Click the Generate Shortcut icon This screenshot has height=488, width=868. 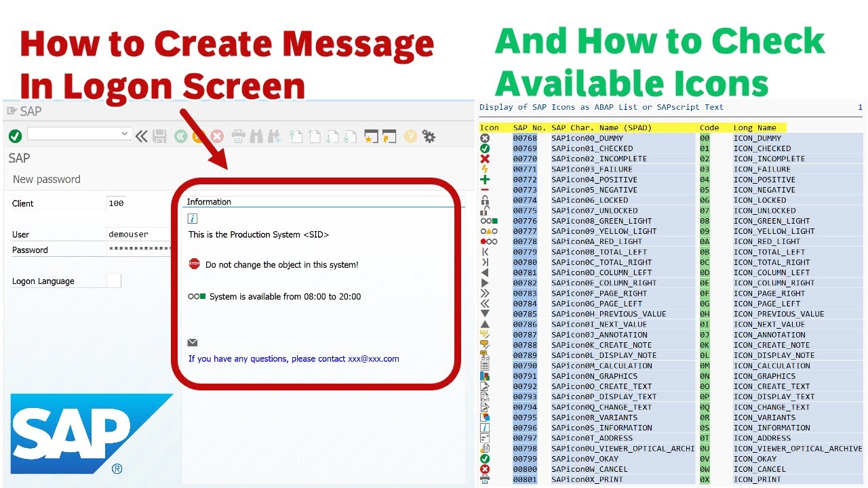[389, 136]
